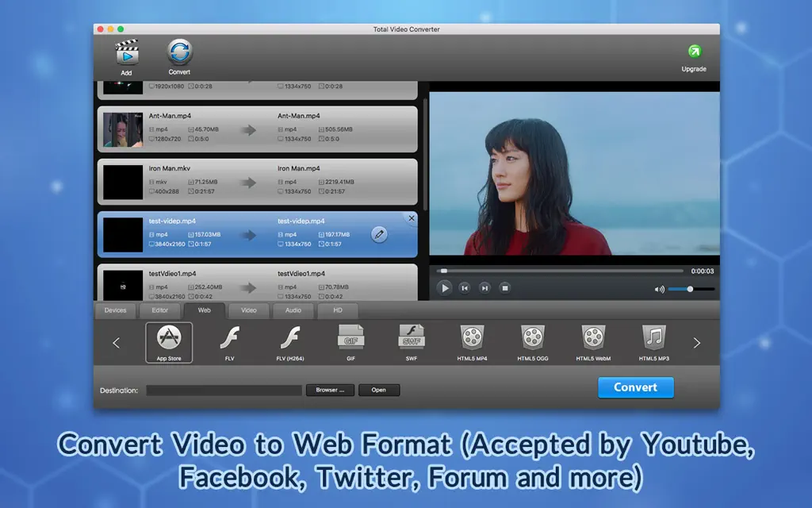Click the Browser... destination button
812x508 pixels.
click(329, 390)
